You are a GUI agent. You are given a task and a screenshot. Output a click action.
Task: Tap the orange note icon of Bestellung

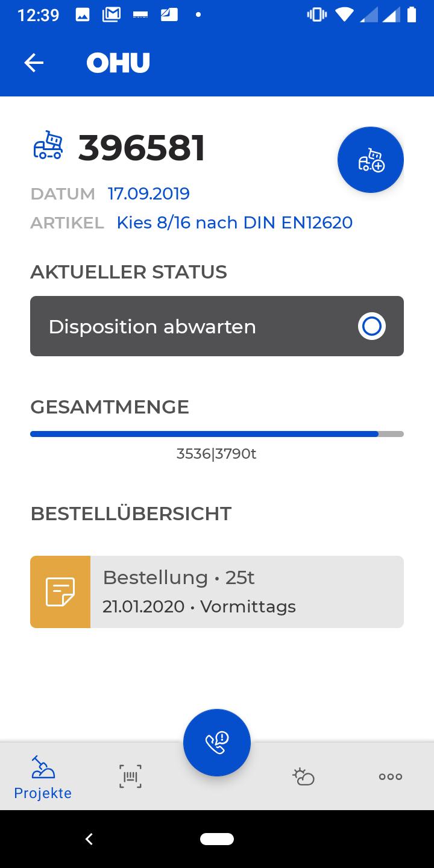pyautogui.click(x=60, y=592)
